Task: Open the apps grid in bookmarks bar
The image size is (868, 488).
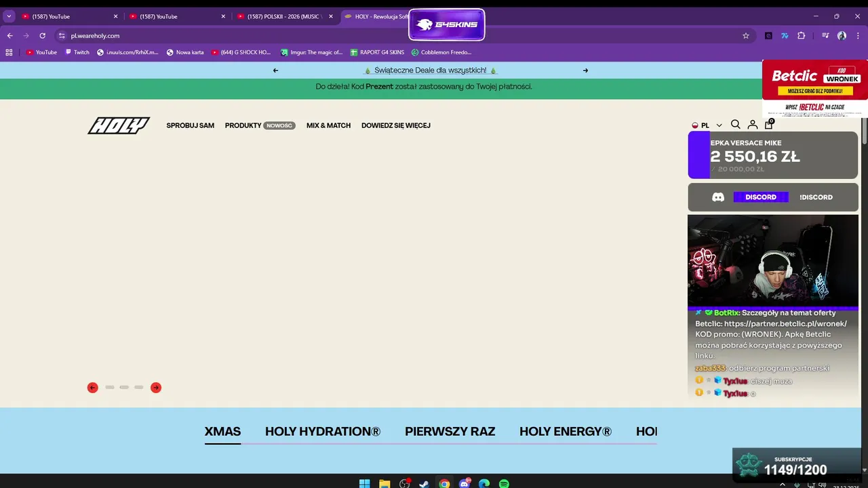Action: point(9,52)
